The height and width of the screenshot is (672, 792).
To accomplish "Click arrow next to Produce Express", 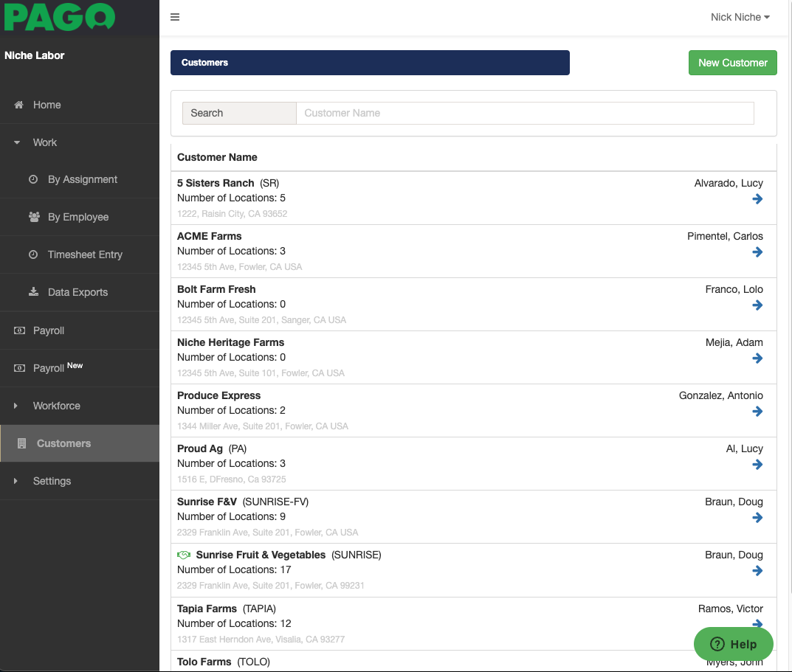I will tap(757, 412).
